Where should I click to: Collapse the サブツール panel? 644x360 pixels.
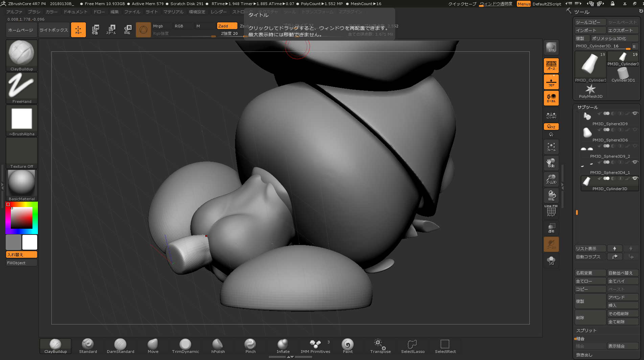click(x=588, y=107)
